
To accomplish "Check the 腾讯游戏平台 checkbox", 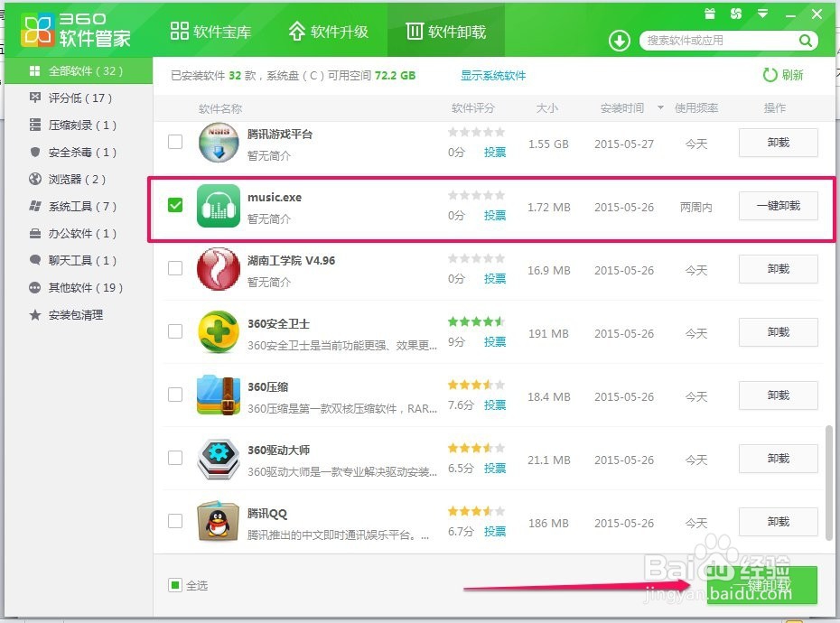I will click(175, 141).
